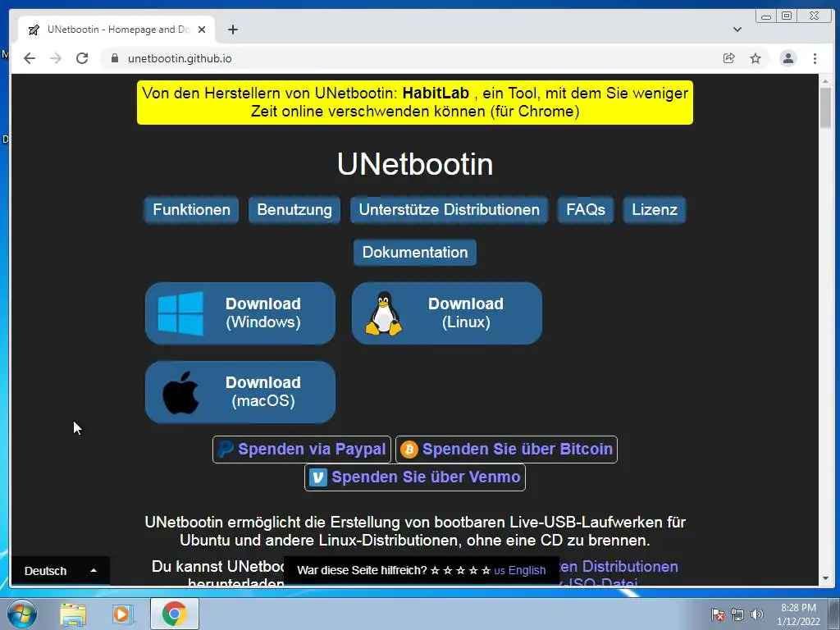
Task: Click the network tray icon
Action: (737, 614)
